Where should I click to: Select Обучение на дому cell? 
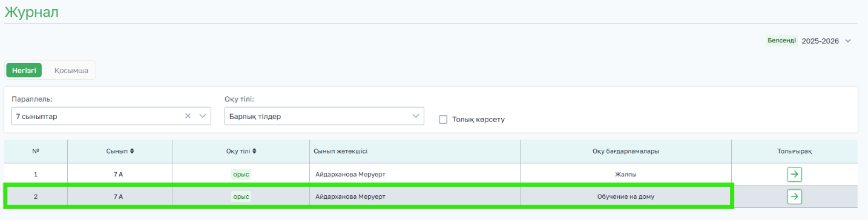[x=625, y=196]
